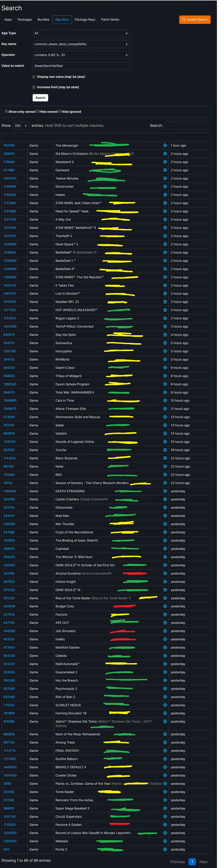Tick the Increase limit checkbox
224x868 pixels.
34,87
